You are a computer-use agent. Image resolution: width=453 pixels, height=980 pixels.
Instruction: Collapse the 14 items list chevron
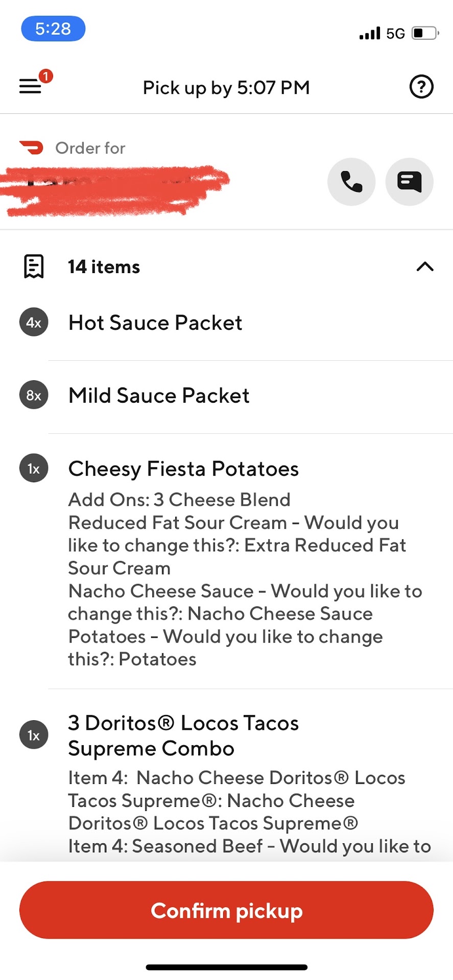tap(425, 266)
